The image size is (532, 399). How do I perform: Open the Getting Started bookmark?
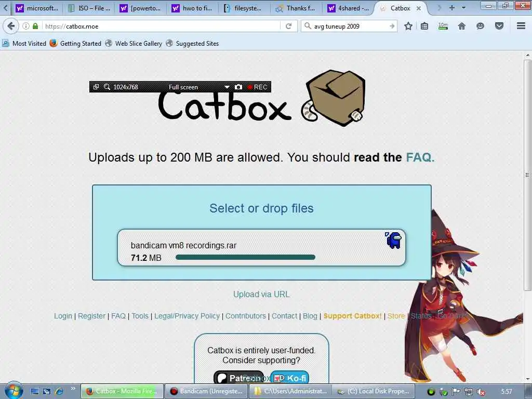(76, 44)
